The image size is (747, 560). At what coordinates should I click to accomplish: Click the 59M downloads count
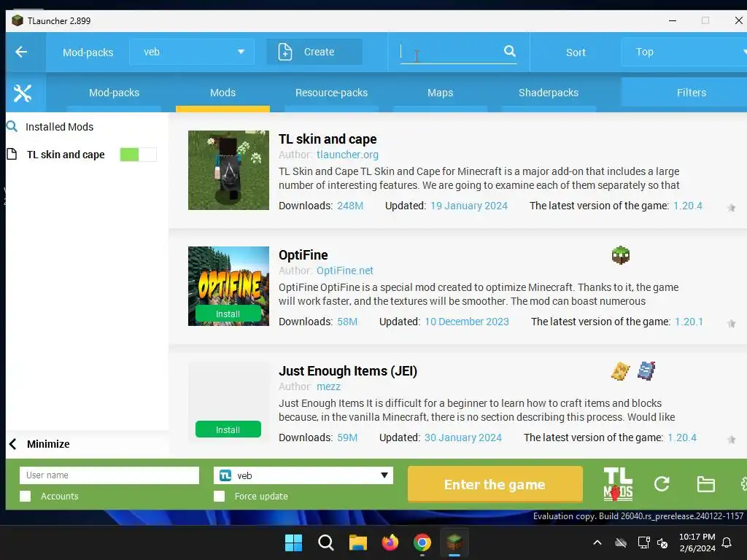[347, 437]
